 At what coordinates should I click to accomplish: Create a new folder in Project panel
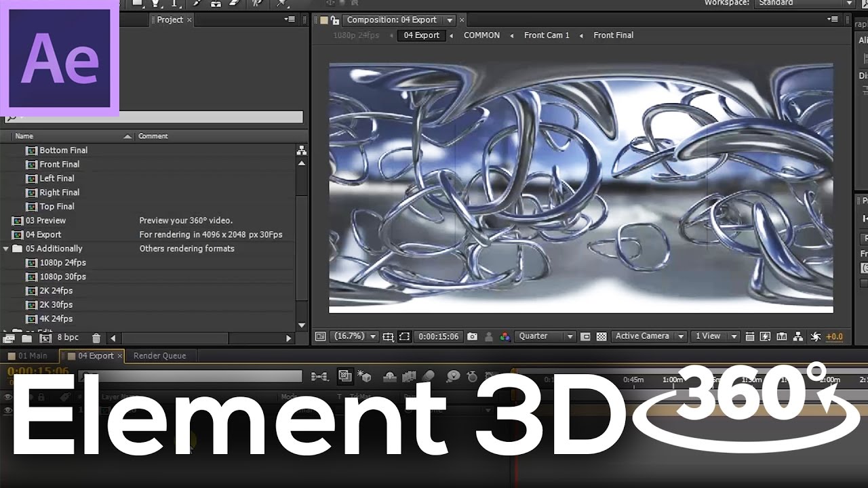pos(26,338)
